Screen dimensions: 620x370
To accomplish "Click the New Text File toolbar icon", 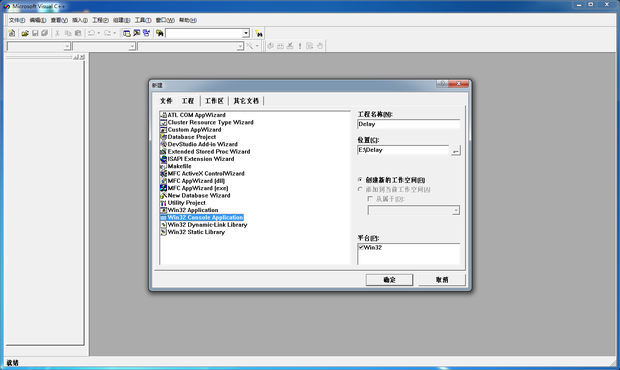I will coord(12,33).
